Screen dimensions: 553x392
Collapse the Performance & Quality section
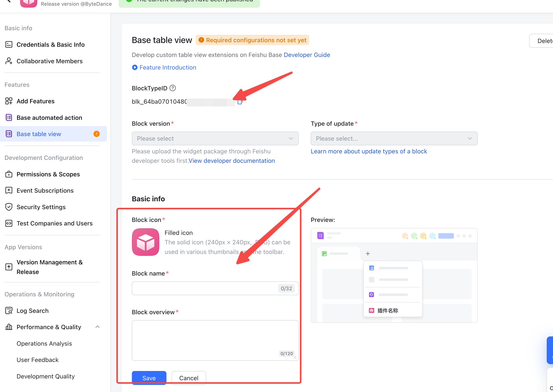coord(97,327)
